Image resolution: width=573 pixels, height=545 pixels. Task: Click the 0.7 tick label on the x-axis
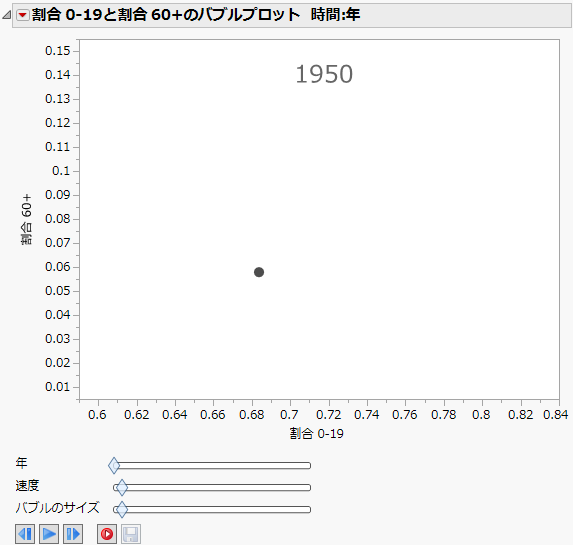[289, 415]
